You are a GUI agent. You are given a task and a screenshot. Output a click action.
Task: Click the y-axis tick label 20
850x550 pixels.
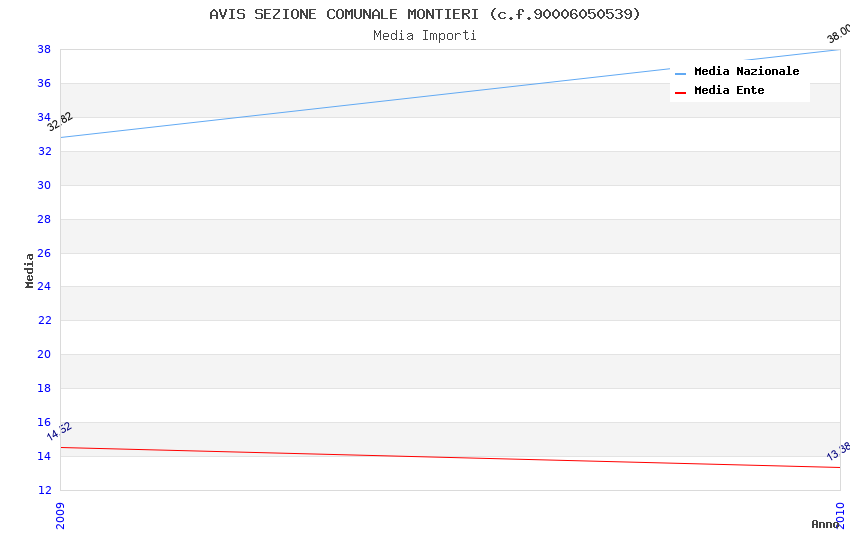pyautogui.click(x=44, y=354)
